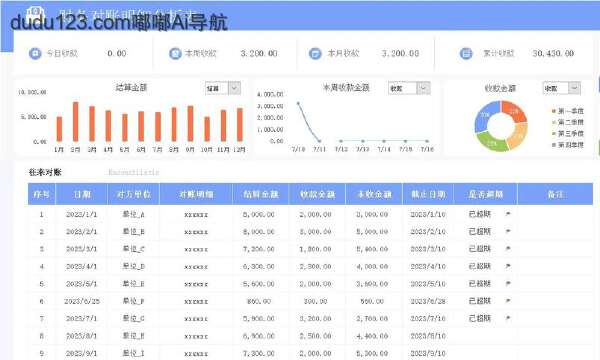Click the 往来对账 section title
This screenshot has width=600, height=360.
[45, 172]
